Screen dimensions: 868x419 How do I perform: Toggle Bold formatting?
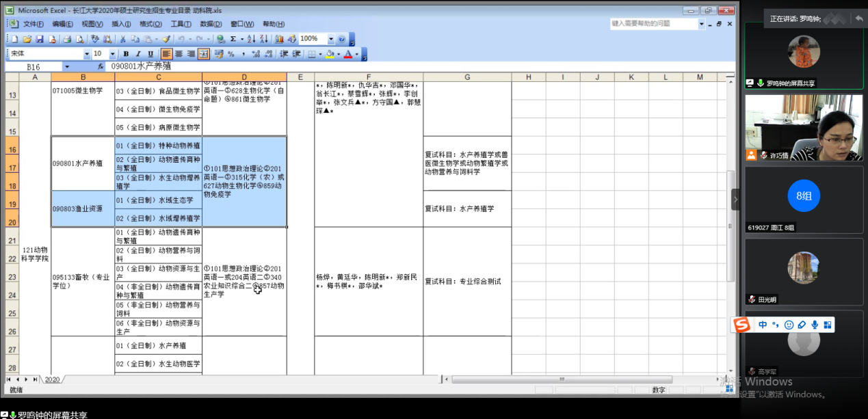125,54
